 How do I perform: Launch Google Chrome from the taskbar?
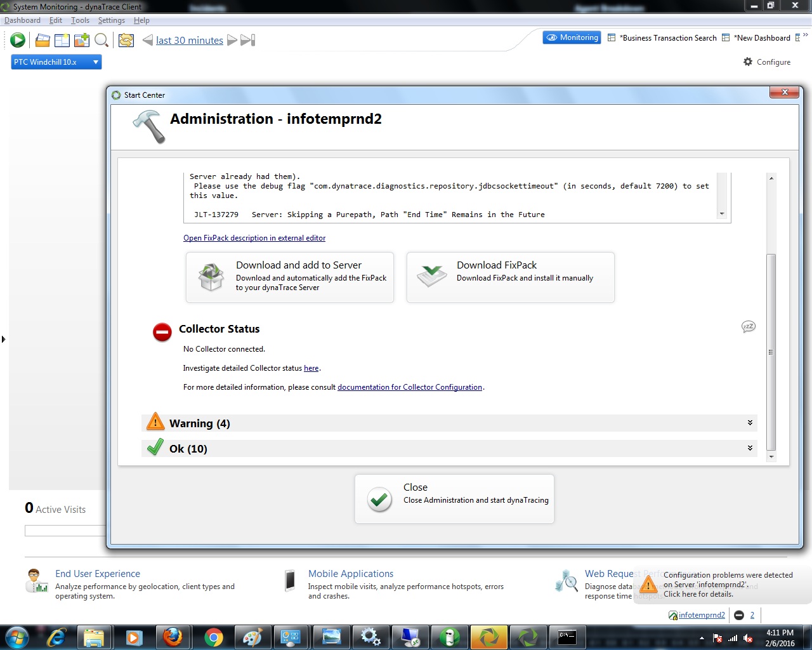[213, 637]
